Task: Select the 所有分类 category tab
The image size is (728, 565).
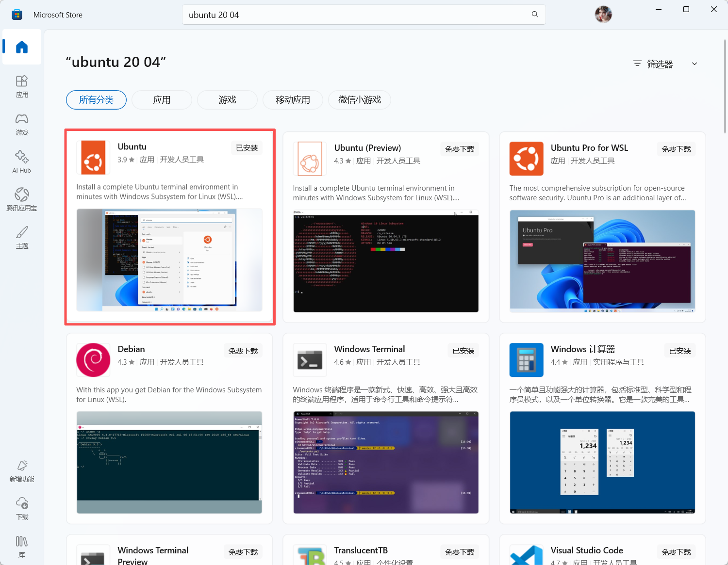Action: 96,100
